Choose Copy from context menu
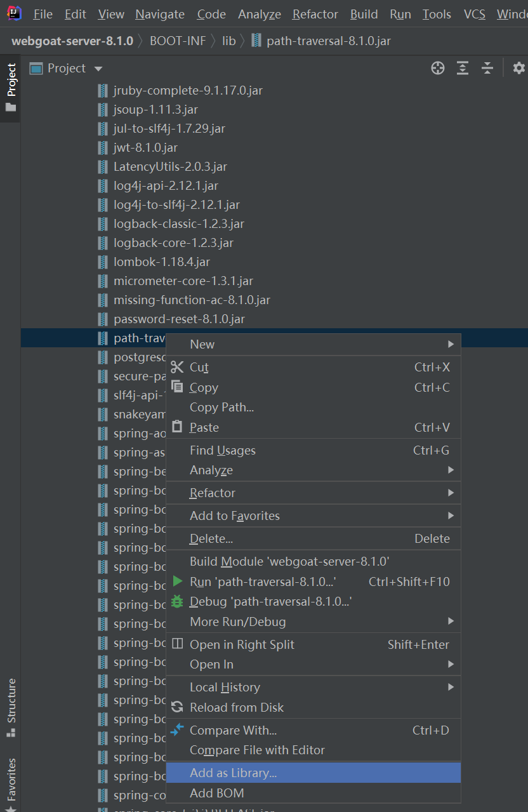Screen dimensions: 528x812 coord(313,387)
